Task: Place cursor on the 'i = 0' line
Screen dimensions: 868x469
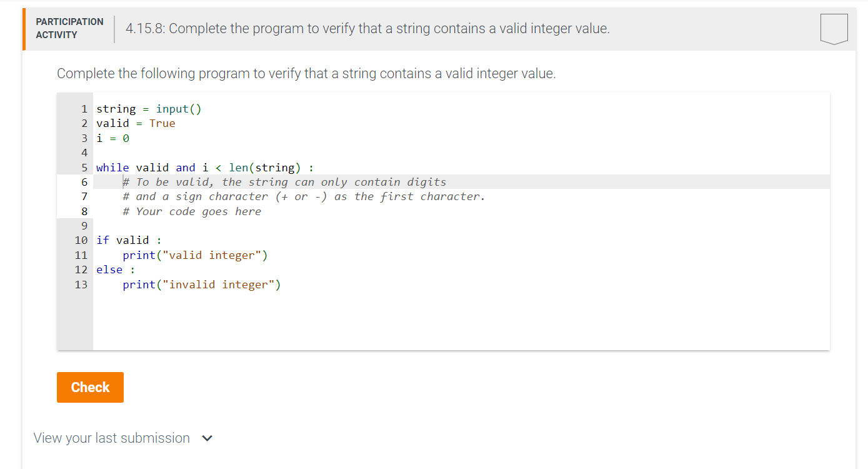Action: [x=113, y=138]
